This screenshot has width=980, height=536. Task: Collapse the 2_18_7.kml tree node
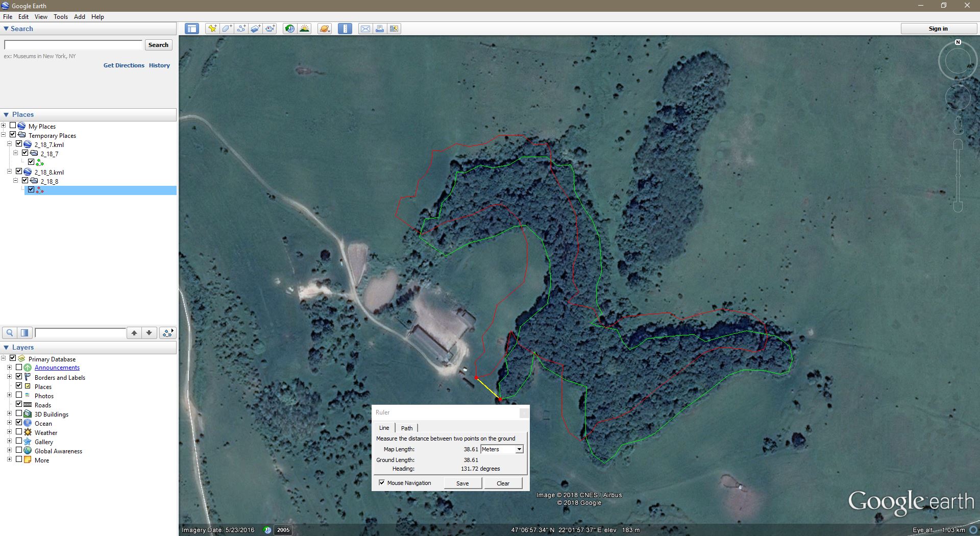click(10, 144)
